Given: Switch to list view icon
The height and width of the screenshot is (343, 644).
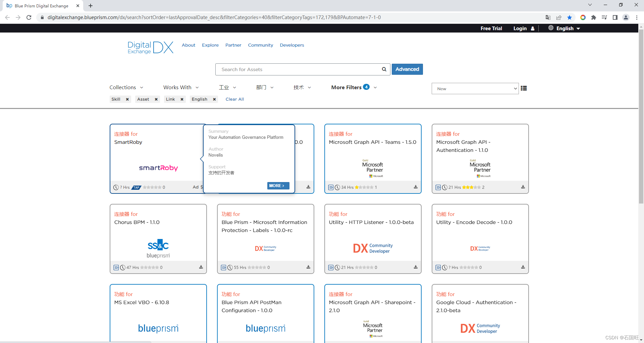Looking at the screenshot, I should (x=524, y=89).
